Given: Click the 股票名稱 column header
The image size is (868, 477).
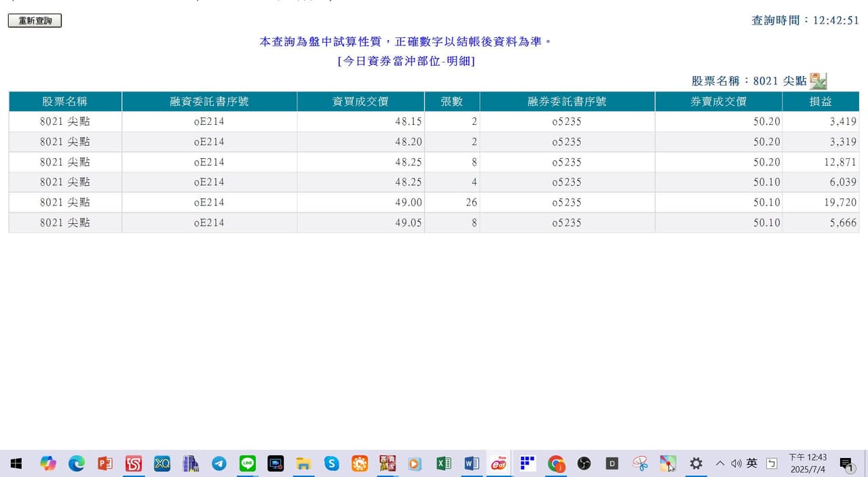Looking at the screenshot, I should coord(65,102).
